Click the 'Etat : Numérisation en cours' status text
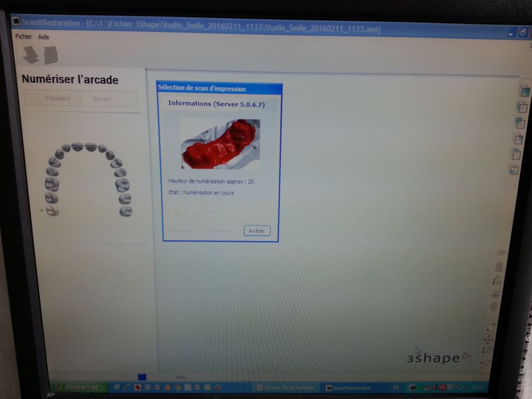The width and height of the screenshot is (532, 399). click(201, 192)
